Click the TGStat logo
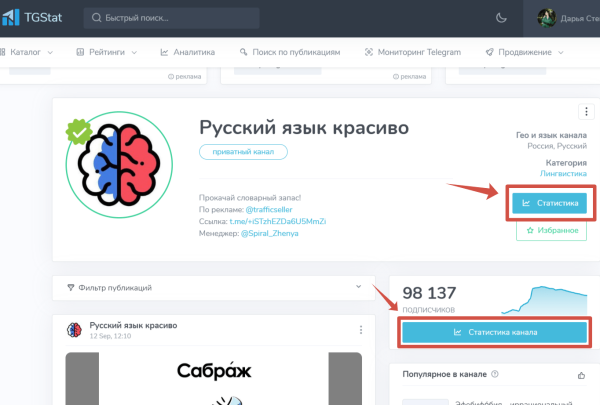The image size is (600, 405). point(31,18)
